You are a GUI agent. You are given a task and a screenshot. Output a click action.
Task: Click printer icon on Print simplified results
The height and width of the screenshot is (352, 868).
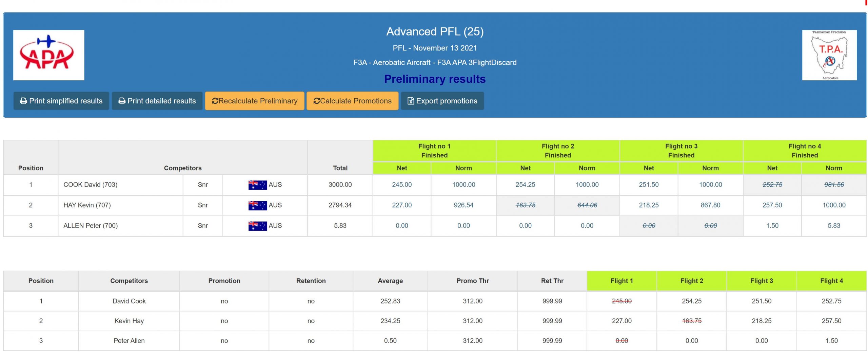click(23, 101)
